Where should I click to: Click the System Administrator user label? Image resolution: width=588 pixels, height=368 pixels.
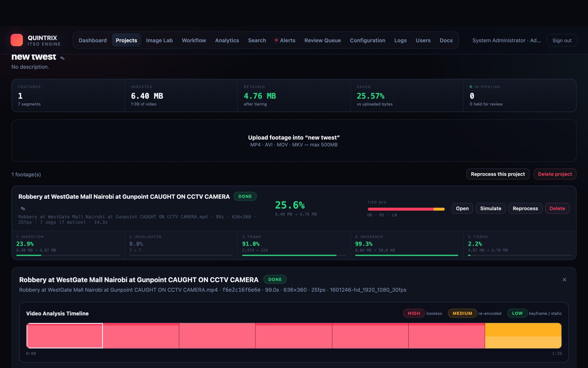pos(506,40)
